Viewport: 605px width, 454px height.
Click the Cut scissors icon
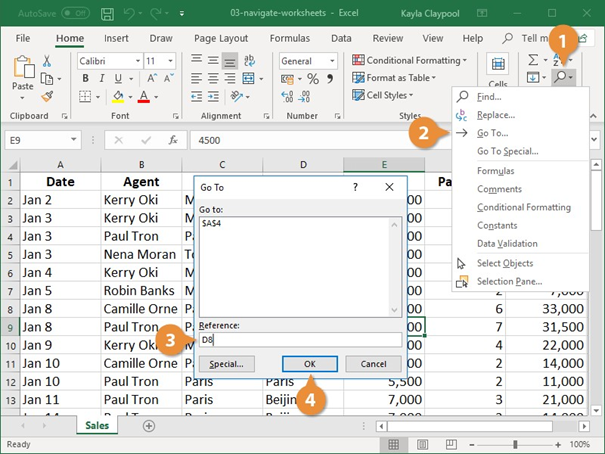pos(47,61)
